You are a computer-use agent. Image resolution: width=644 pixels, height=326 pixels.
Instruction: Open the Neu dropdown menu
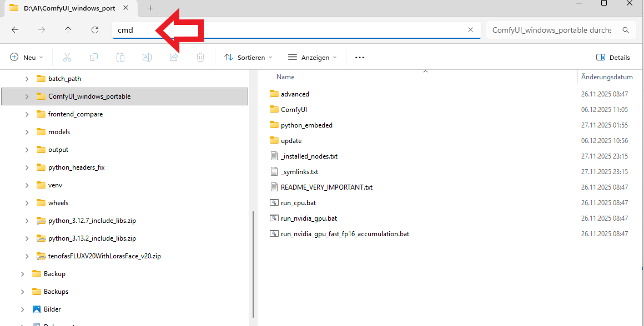(26, 57)
